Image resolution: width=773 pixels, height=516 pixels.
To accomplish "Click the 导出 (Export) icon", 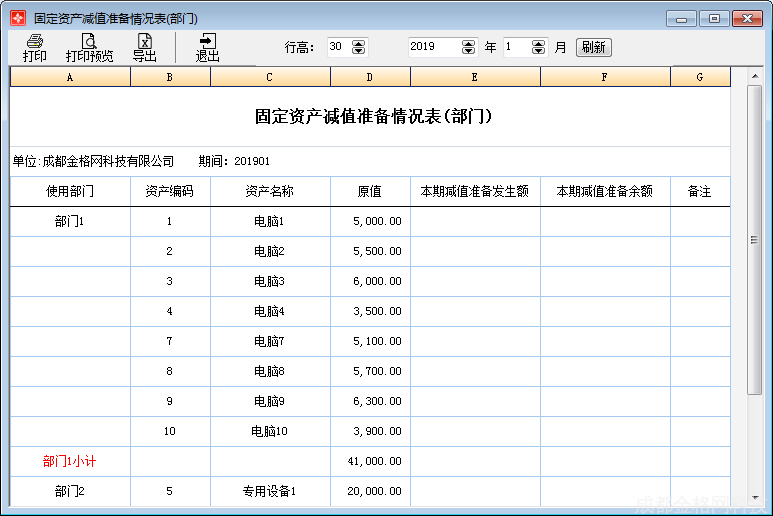I will (145, 47).
